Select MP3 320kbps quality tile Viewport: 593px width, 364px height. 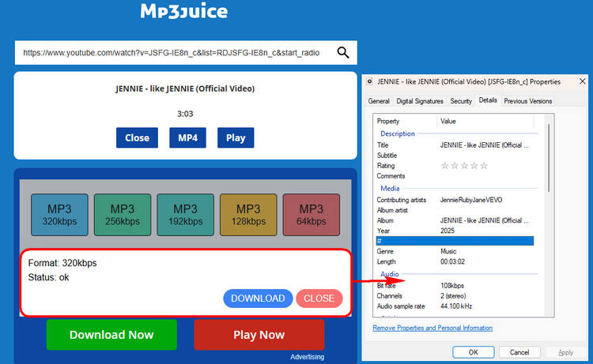(x=59, y=215)
